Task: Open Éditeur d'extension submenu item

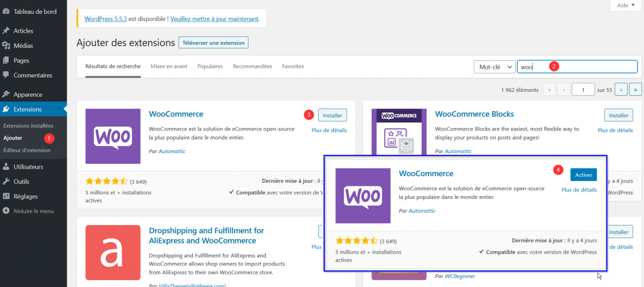Action: point(27,150)
